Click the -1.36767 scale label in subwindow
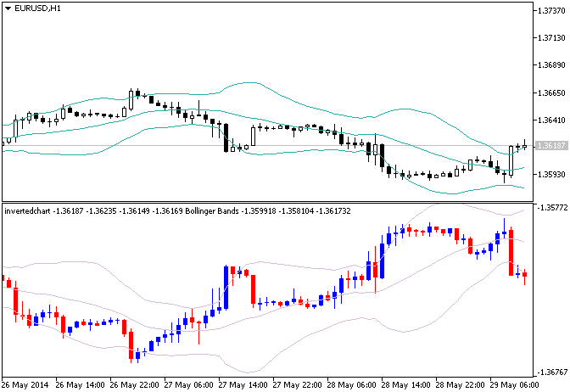The height and width of the screenshot is (392, 570). [551, 372]
